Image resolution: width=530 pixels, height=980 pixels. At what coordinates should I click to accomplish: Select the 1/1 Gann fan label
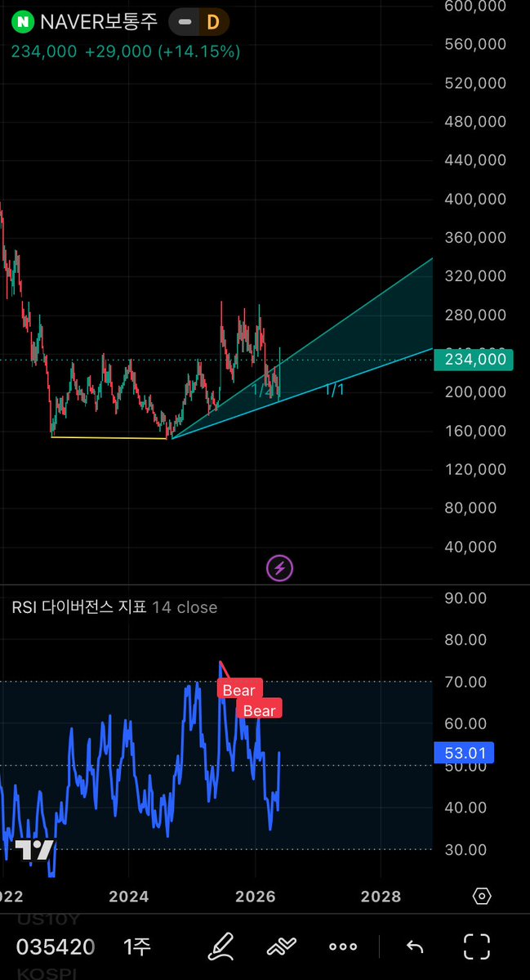pos(335,390)
